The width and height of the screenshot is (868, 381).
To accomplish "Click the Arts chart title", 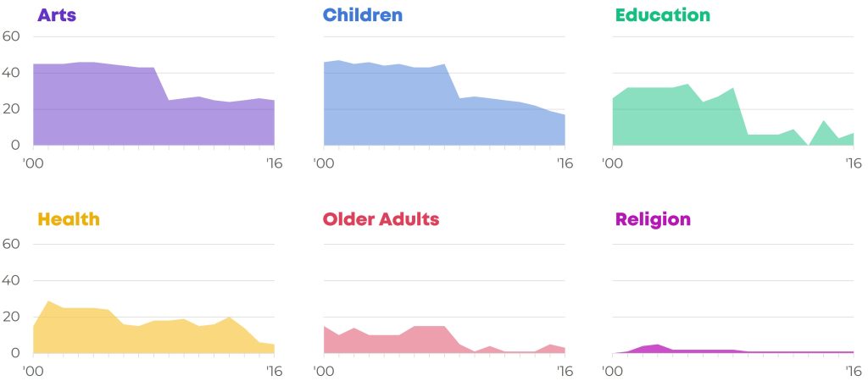I will point(57,15).
